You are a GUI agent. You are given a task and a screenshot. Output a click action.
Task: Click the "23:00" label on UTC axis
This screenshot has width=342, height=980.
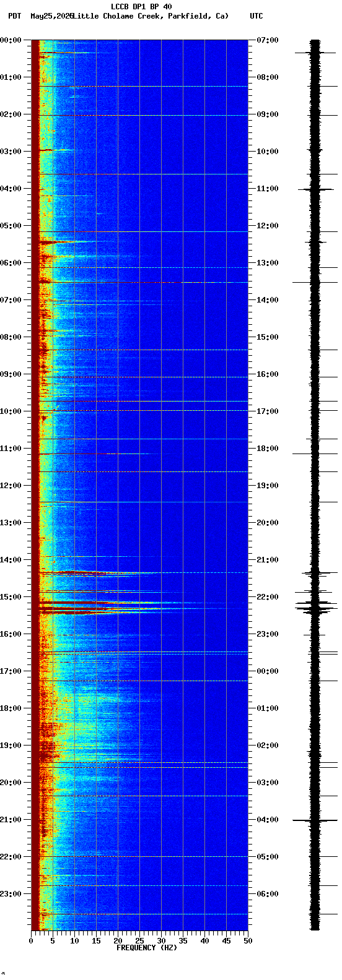[x=268, y=634]
